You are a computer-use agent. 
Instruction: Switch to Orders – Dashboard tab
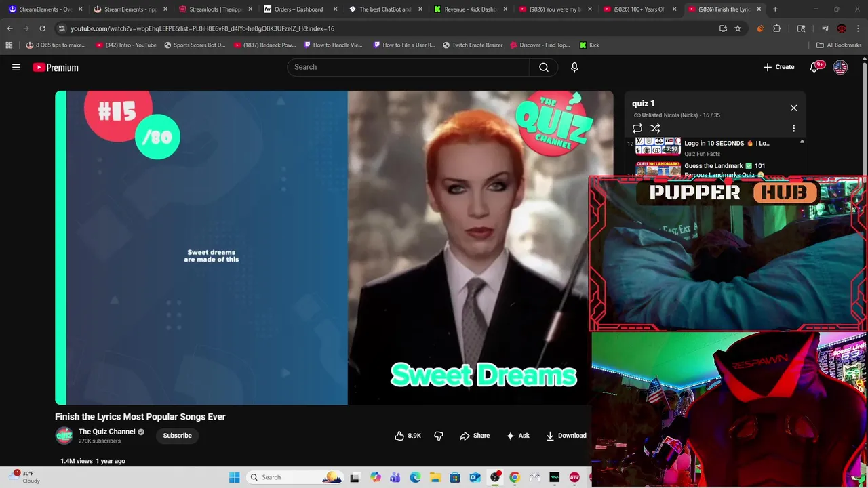(x=299, y=9)
